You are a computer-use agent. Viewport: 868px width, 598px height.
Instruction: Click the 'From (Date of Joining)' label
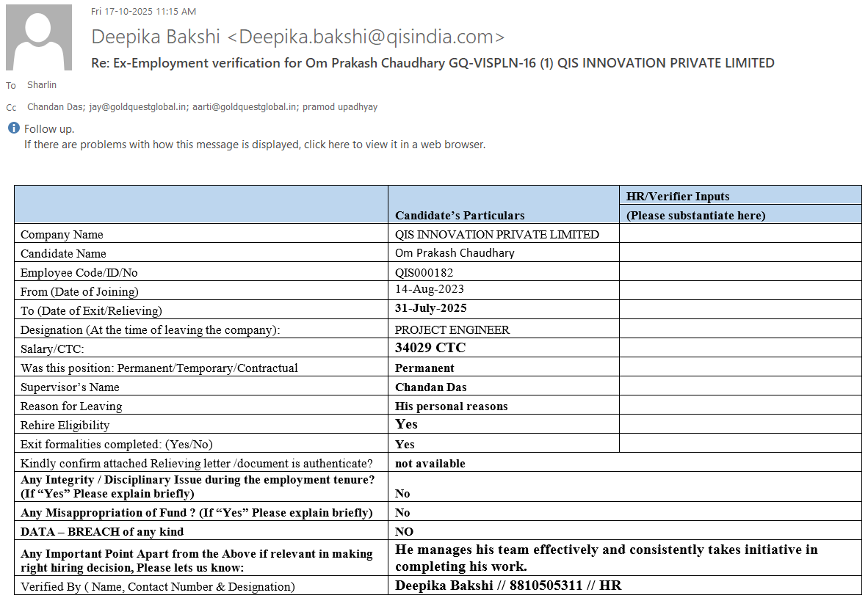[x=79, y=291]
